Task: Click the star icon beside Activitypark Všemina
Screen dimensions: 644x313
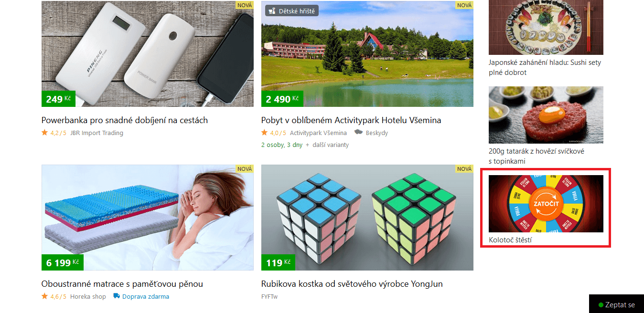Action: (x=264, y=133)
